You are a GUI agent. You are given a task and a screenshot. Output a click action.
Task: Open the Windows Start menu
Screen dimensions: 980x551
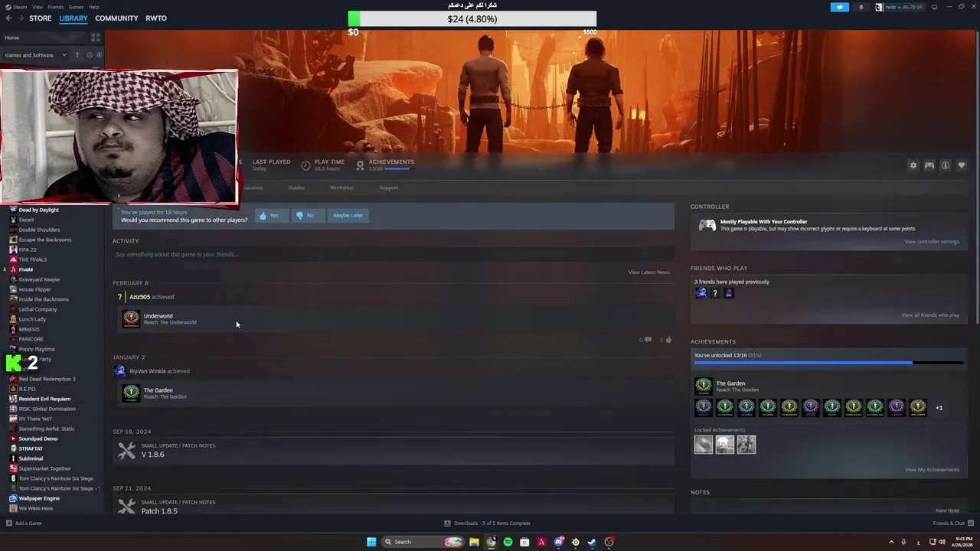[371, 542]
